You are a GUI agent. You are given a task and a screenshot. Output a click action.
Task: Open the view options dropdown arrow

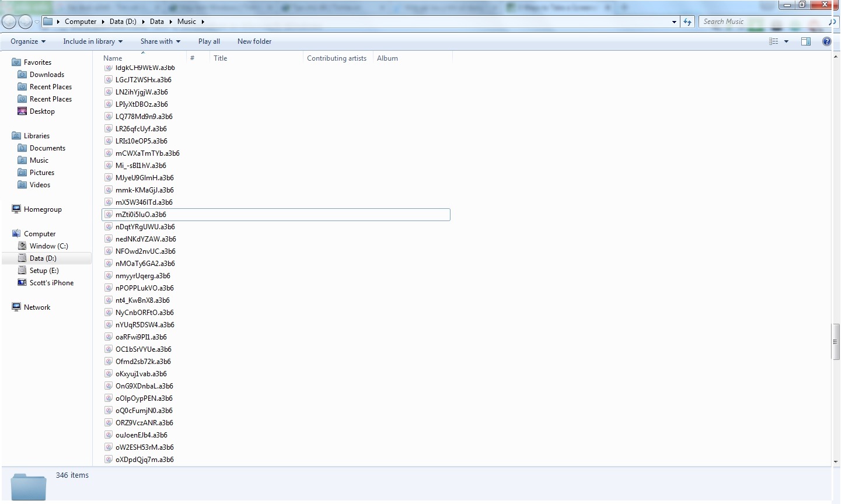tap(786, 41)
